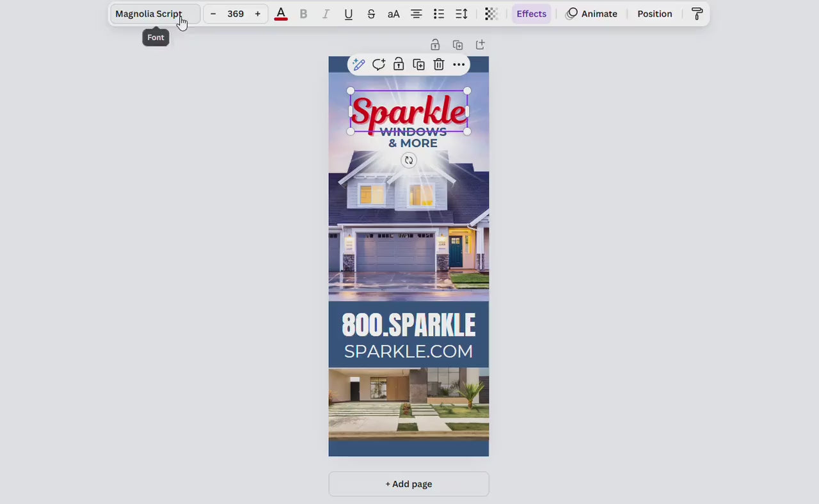Open the transparency control
819x504 pixels.
(491, 14)
